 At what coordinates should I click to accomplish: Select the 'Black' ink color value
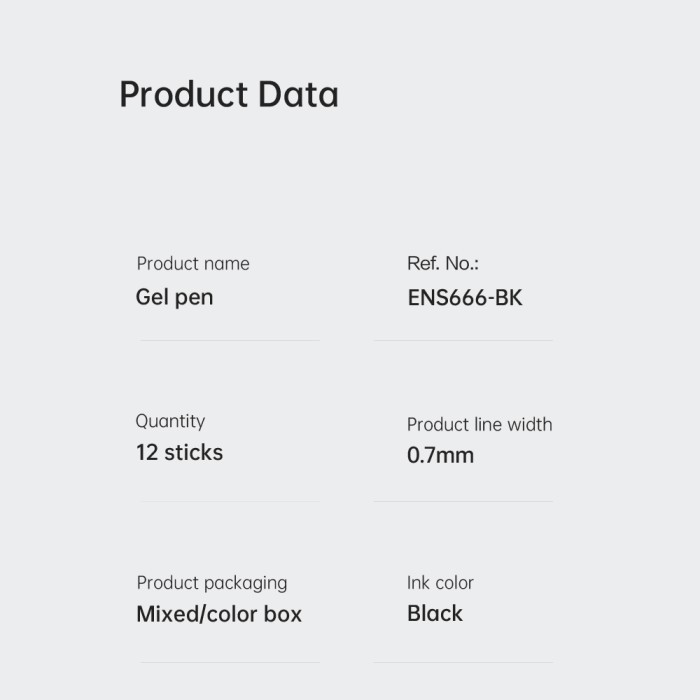click(x=435, y=614)
